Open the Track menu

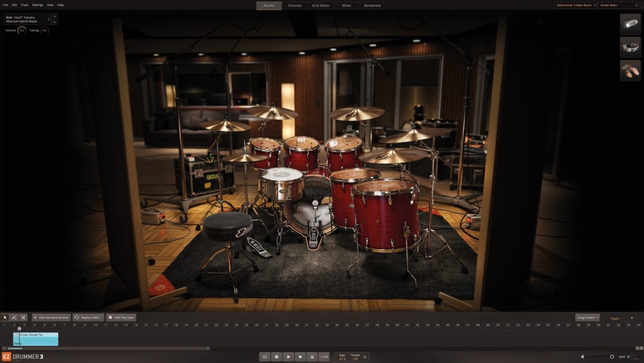(x=25, y=5)
